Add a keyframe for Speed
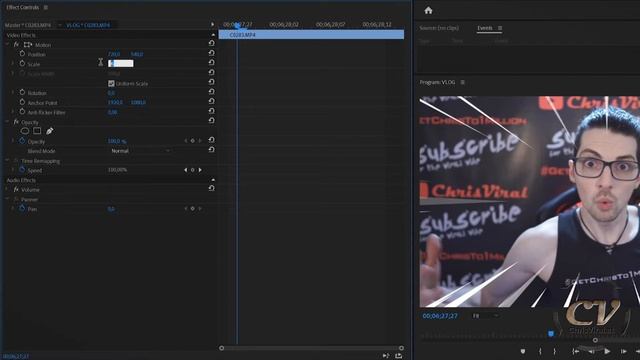Viewport: 640px width, 360px height. [193, 170]
